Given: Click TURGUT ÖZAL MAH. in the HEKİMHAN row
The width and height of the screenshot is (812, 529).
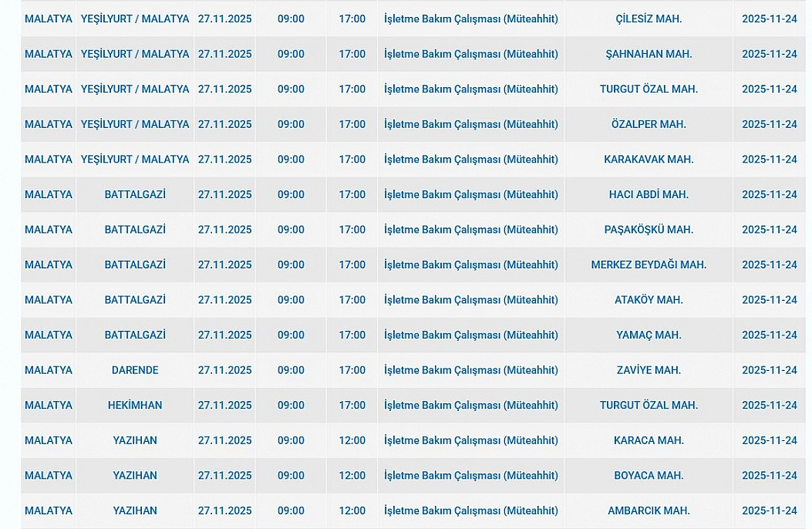Looking at the screenshot, I should pos(649,405).
